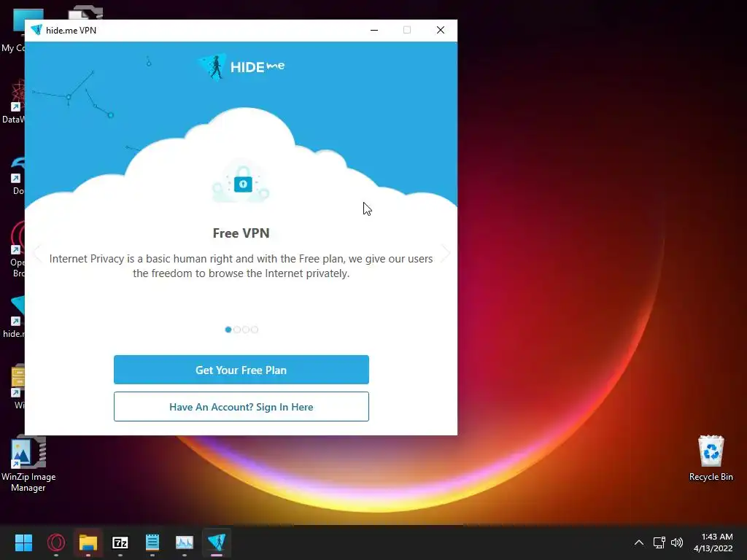Select the third carousel page dot
Screen dimensions: 747x560
point(246,330)
